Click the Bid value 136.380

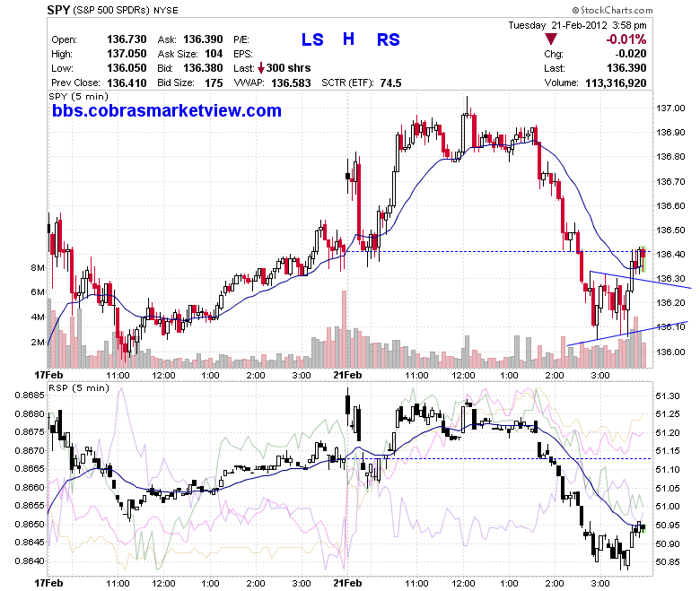pos(203,68)
